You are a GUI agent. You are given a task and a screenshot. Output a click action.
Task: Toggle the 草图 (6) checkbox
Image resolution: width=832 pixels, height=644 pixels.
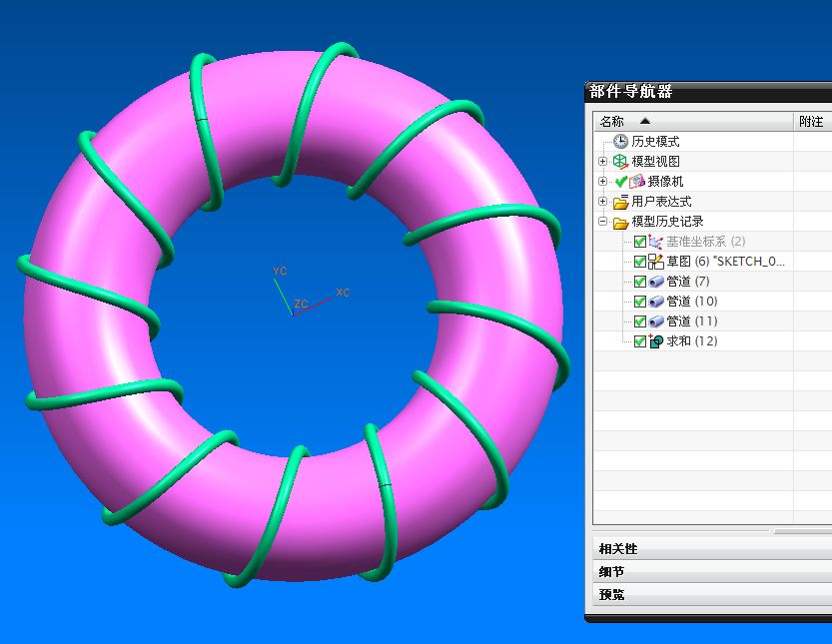click(x=640, y=262)
